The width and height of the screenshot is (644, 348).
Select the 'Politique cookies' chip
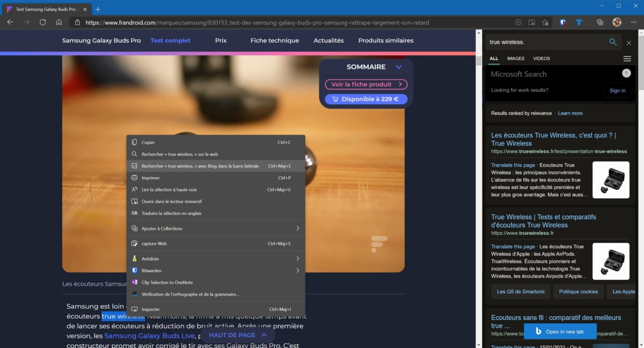tap(579, 292)
